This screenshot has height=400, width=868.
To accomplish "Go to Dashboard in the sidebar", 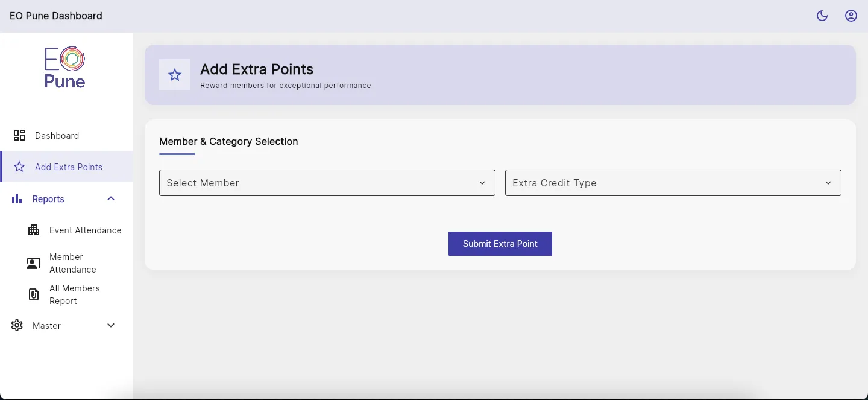I will point(57,135).
